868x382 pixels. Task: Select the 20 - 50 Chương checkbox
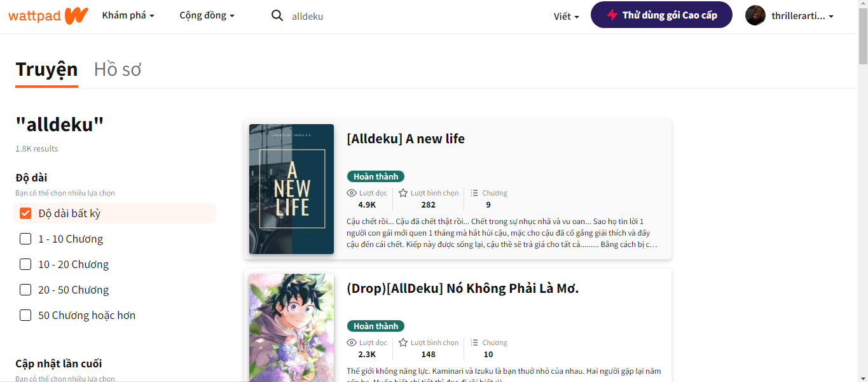(25, 290)
